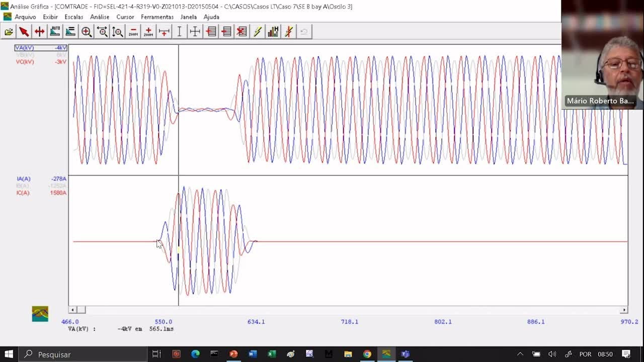The width and height of the screenshot is (644, 362).
Task: Click the open file folder icon
Action: [x=9, y=32]
